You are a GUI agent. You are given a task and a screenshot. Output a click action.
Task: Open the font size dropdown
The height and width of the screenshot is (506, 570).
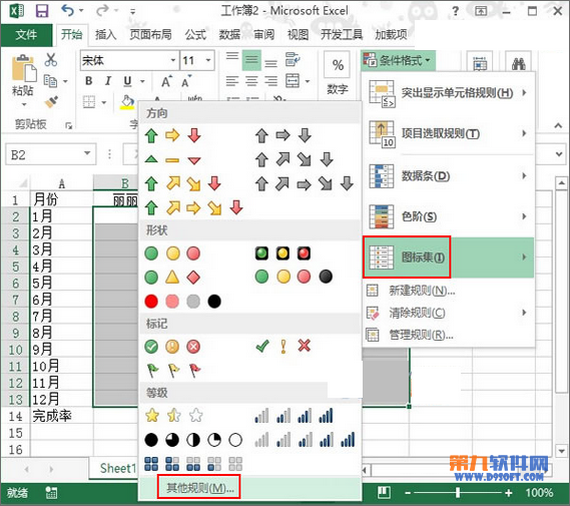(x=208, y=60)
